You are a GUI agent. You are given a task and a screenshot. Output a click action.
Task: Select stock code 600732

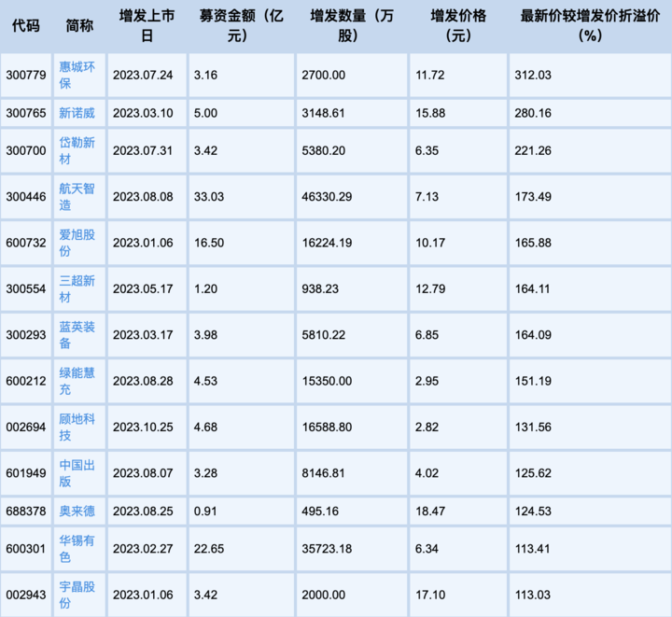26,243
